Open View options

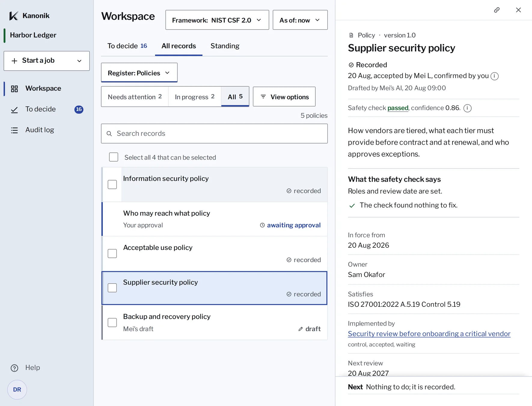click(284, 97)
